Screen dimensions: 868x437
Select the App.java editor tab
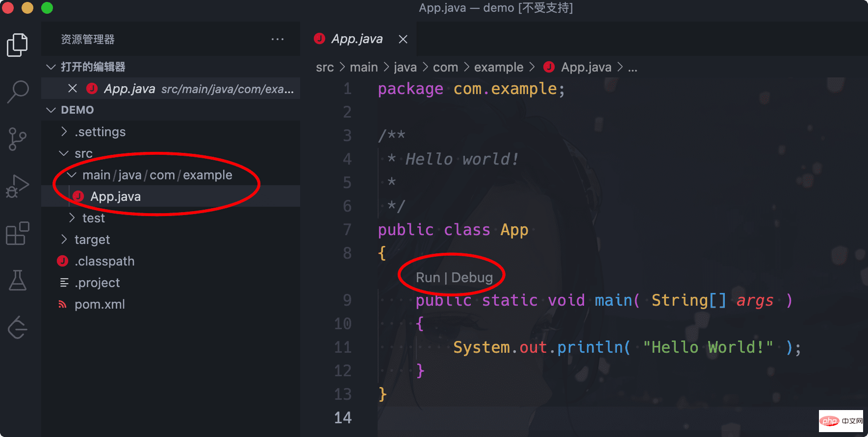tap(357, 39)
